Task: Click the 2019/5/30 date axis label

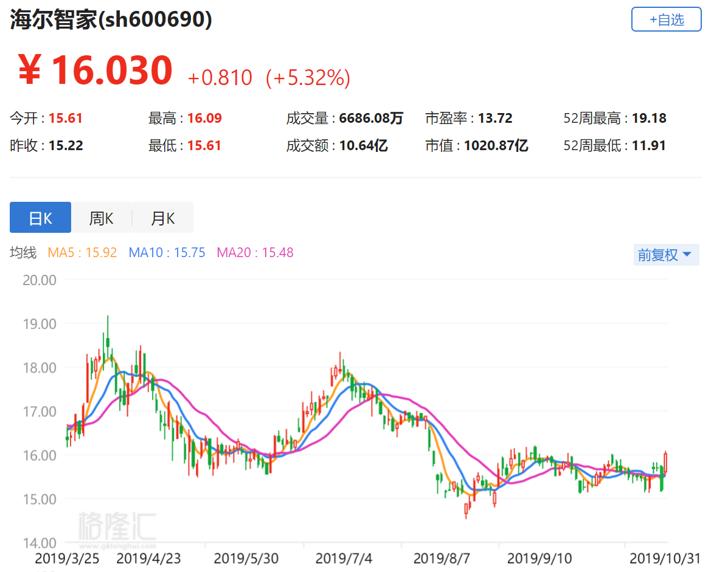Action: (x=246, y=558)
